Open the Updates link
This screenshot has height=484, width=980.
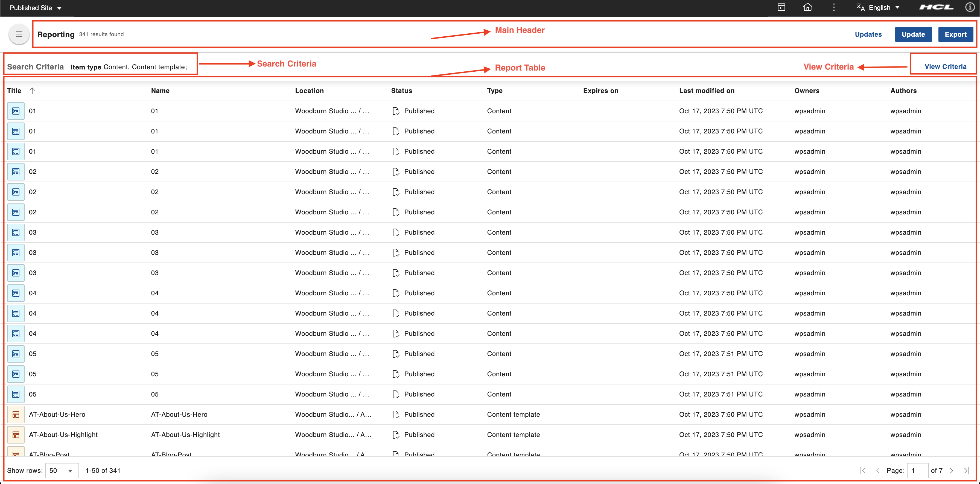(868, 34)
